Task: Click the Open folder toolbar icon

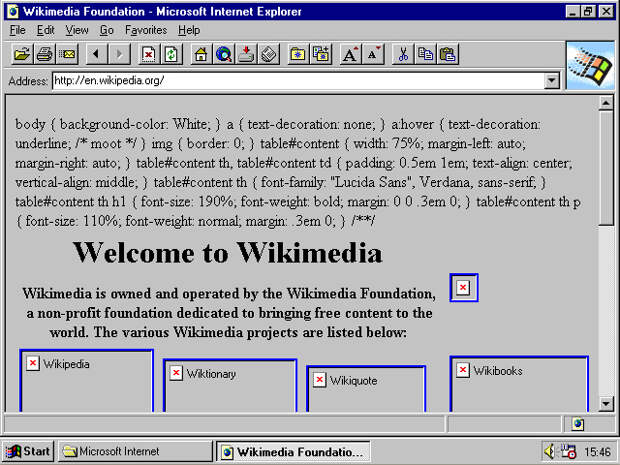Action: [22, 54]
